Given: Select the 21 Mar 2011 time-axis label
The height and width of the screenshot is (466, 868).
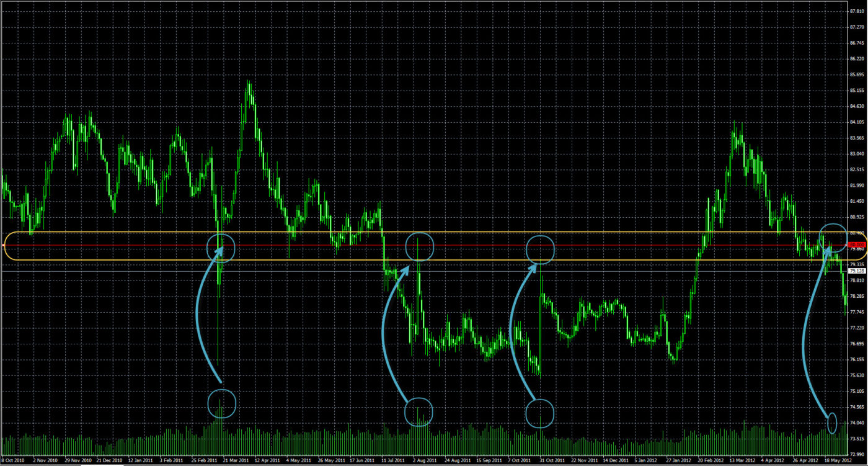Looking at the screenshot, I should (x=236, y=461).
